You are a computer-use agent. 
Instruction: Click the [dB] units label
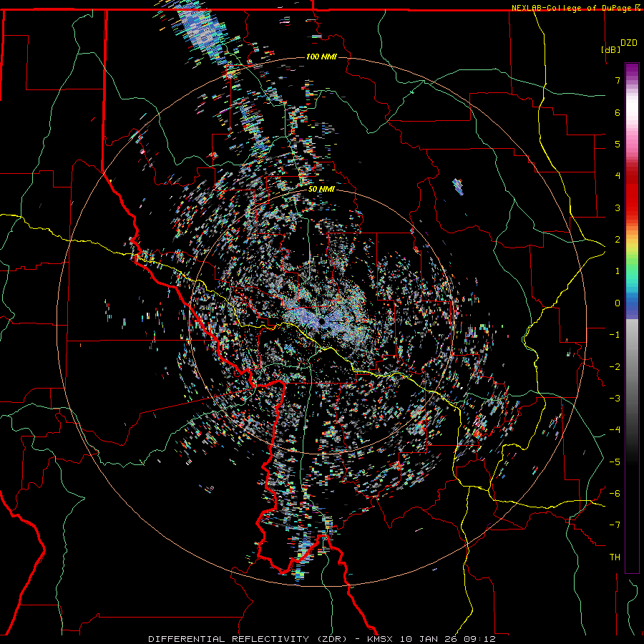(611, 49)
